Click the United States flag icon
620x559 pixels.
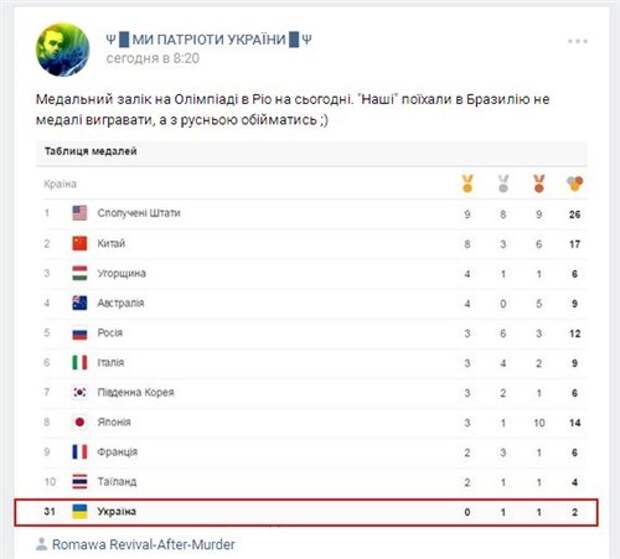pos(79,213)
